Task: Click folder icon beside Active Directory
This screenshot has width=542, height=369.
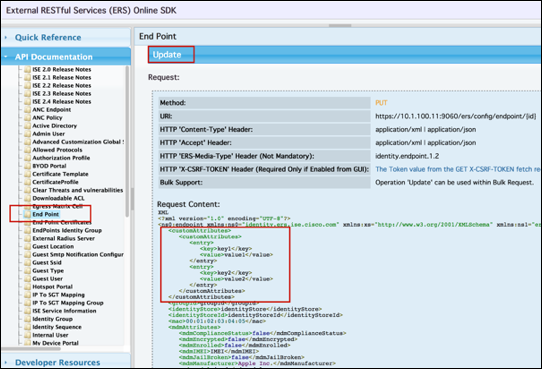Action: (x=27, y=126)
